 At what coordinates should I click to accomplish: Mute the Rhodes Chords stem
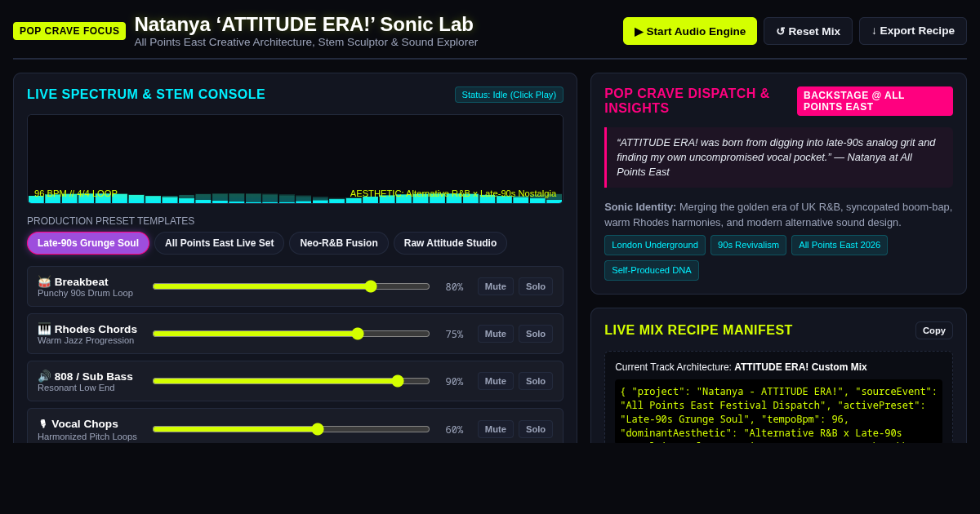(x=496, y=334)
